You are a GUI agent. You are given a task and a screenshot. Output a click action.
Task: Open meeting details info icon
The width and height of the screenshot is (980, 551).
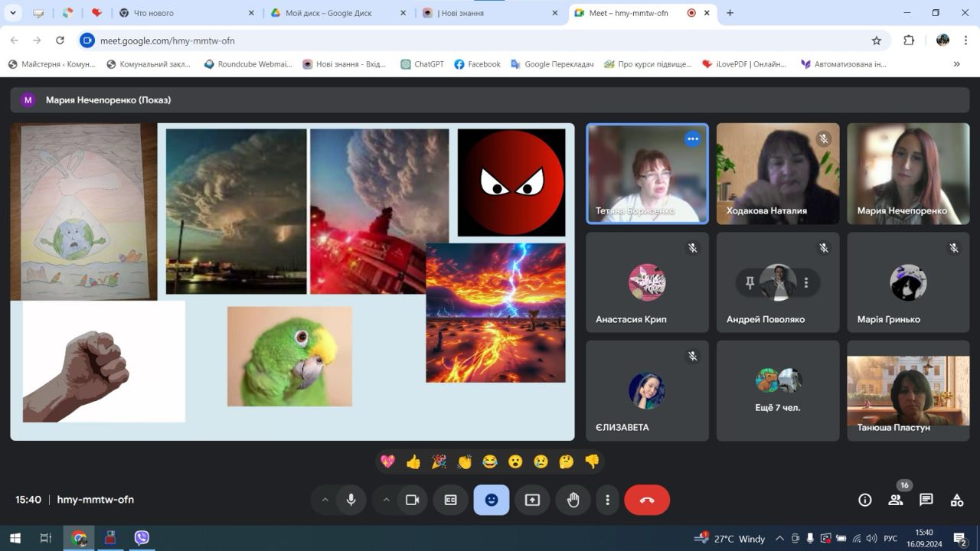(864, 500)
